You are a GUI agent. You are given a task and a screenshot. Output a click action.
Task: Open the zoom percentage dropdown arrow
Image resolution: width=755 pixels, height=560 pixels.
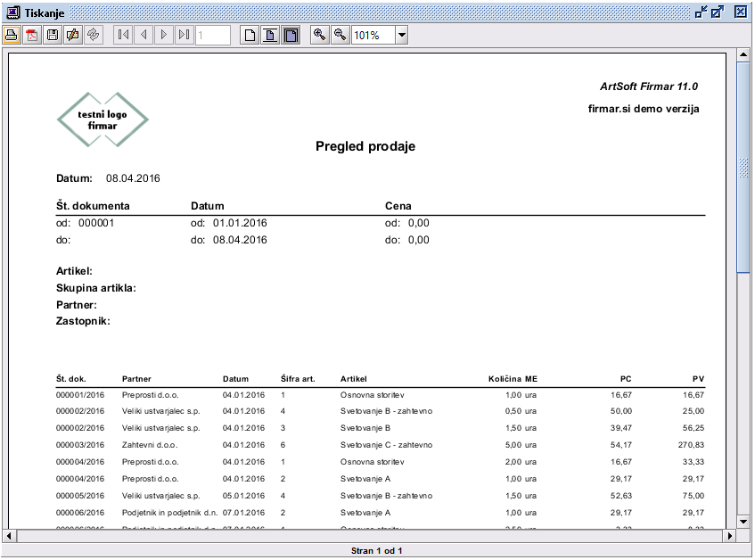pos(402,35)
